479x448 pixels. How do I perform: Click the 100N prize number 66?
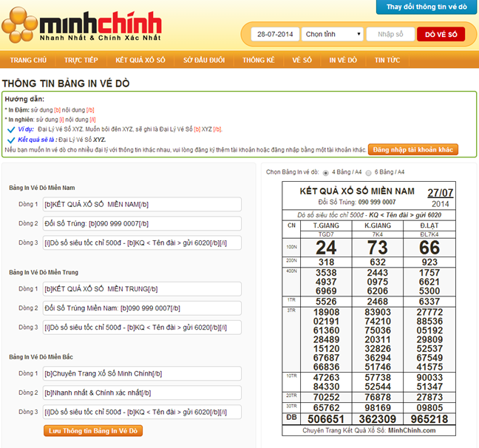[x=429, y=248]
